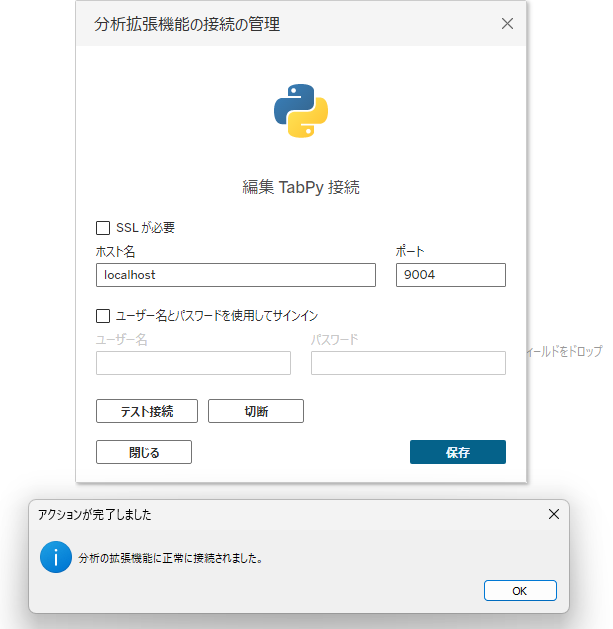The image size is (613, 629).
Task: Close the 分析拡張機能の接続の管理 dialog with X
Action: click(x=507, y=24)
